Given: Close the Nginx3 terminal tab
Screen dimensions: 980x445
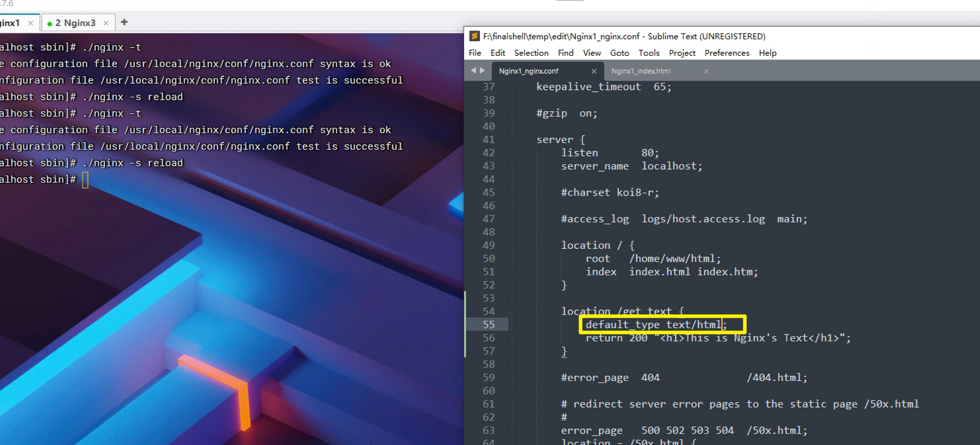Looking at the screenshot, I should tap(106, 23).
